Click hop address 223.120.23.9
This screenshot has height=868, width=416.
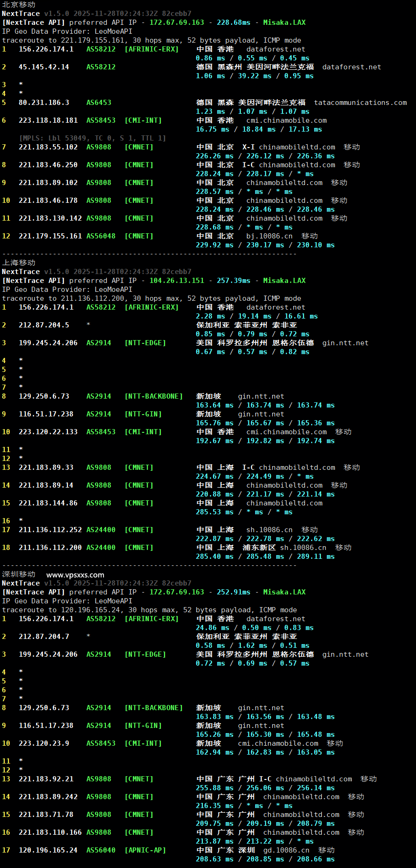tap(44, 743)
